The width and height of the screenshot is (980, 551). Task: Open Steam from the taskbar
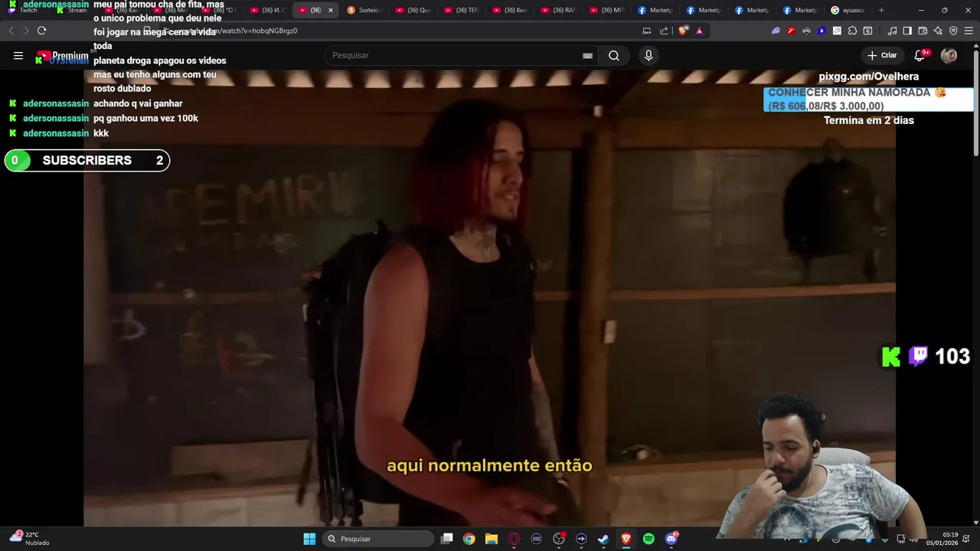(603, 539)
